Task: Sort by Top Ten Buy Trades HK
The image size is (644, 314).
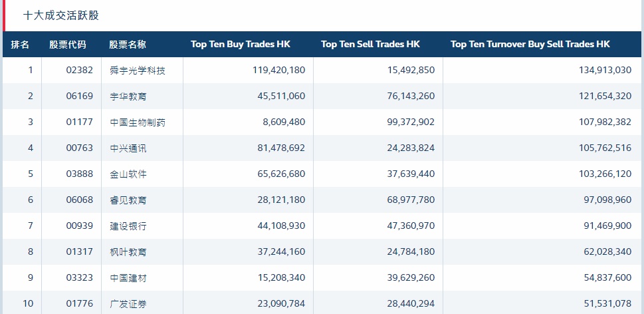Action: [x=241, y=45]
